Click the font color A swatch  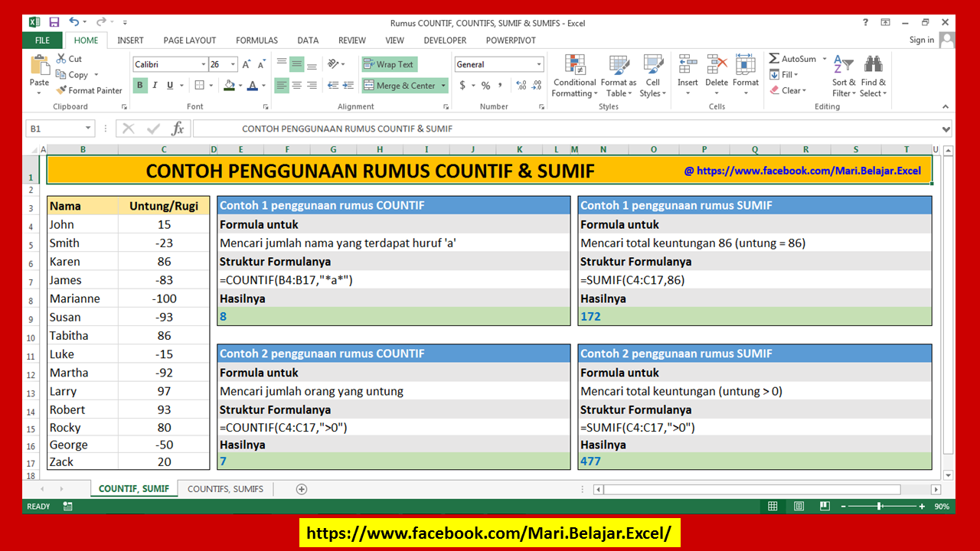click(253, 86)
